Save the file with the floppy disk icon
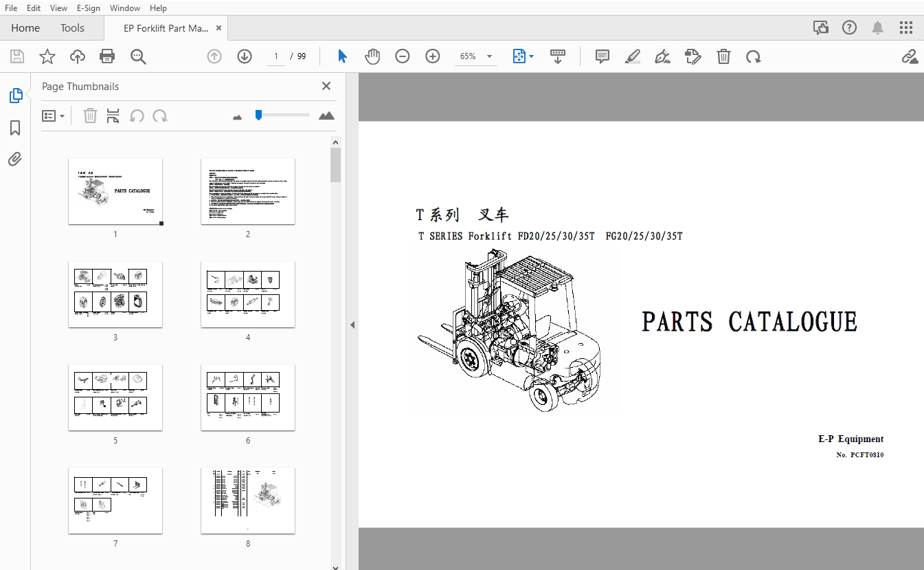924x570 pixels. pos(16,56)
